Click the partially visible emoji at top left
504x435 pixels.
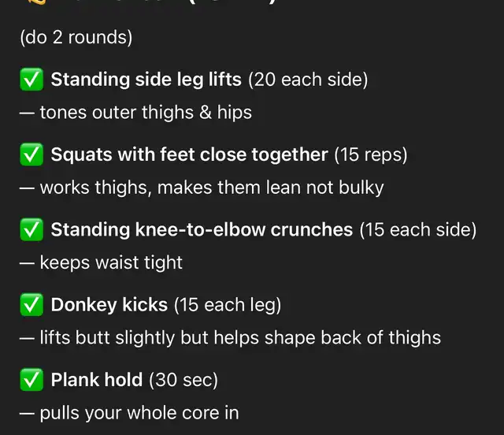(x=37, y=2)
